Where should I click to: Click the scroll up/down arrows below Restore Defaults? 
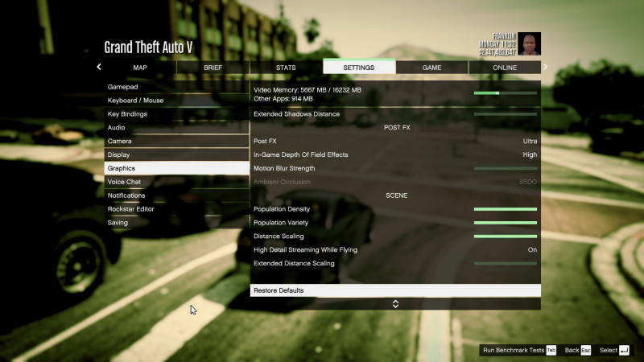tap(395, 304)
